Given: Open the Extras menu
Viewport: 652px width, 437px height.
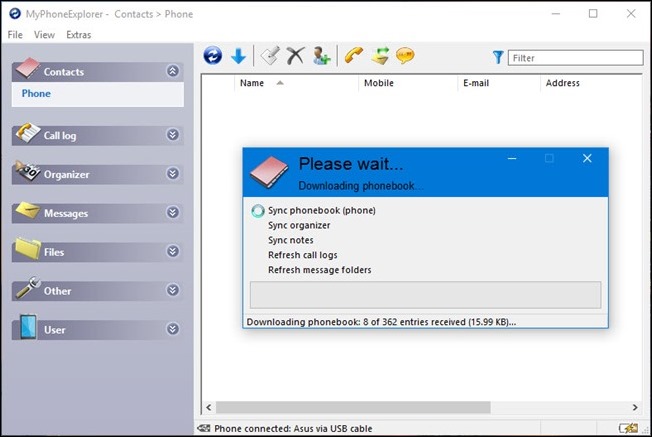Looking at the screenshot, I should click(x=79, y=35).
